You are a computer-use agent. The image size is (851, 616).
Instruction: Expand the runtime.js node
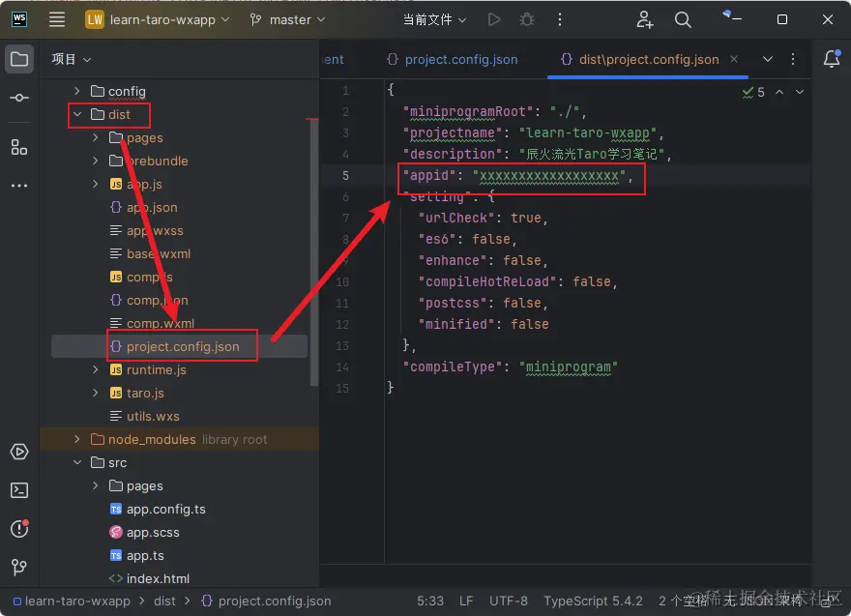(x=96, y=369)
